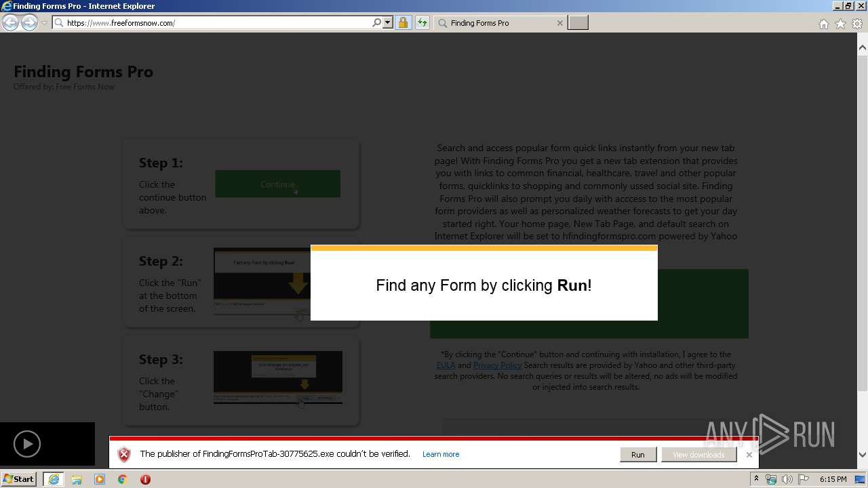The width and height of the screenshot is (868, 488).
Task: Click the scrollbar down arrow
Action: pyautogui.click(x=863, y=455)
